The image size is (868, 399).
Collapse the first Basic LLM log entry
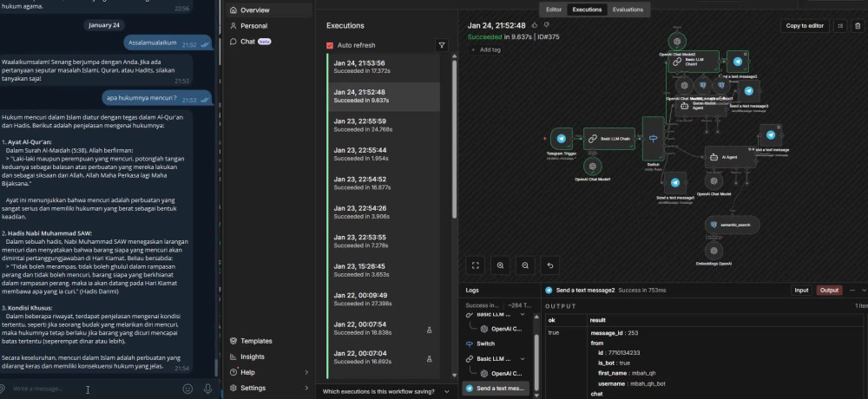[x=522, y=314]
